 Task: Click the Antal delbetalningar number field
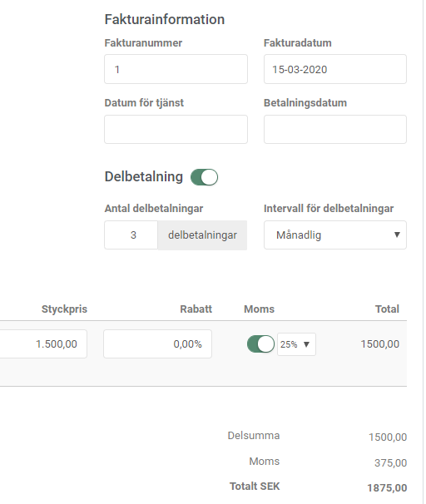131,235
